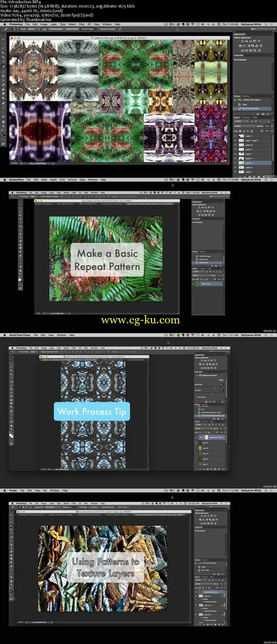Select the Layer 1 copy 2 row
Image resolution: width=277 pixels, height=644 pixels.
tap(253, 140)
